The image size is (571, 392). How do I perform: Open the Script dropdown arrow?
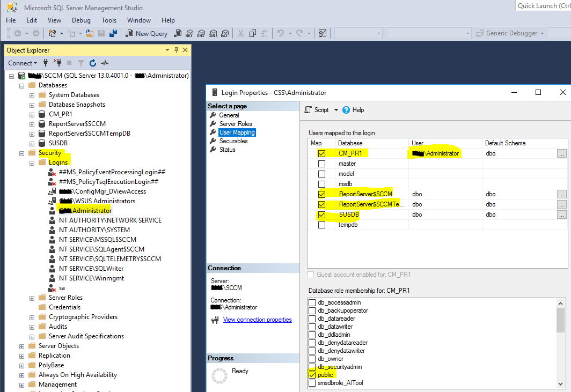tap(336, 110)
